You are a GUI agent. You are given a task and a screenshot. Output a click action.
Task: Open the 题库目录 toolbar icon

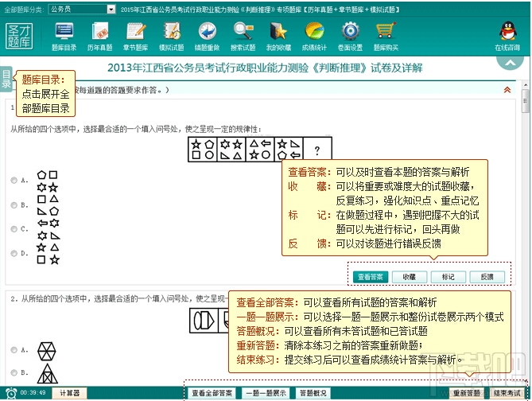pyautogui.click(x=64, y=37)
